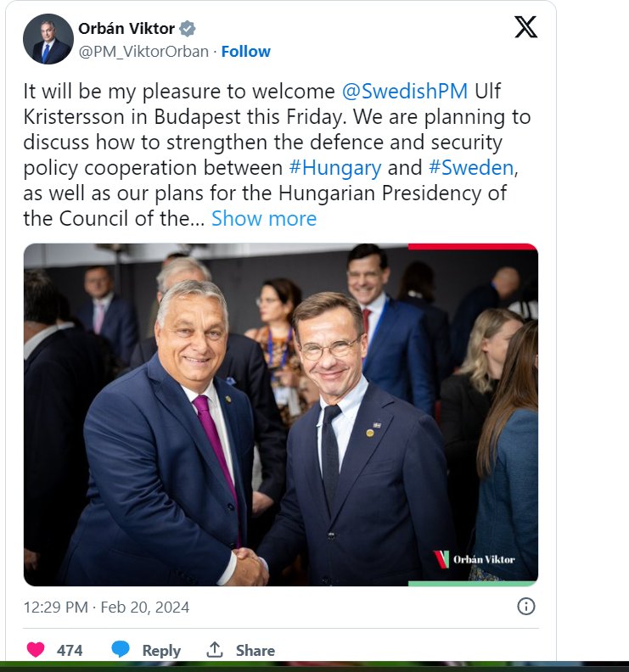
Task: Follow the PM_ViktorOrban account
Action: point(246,51)
